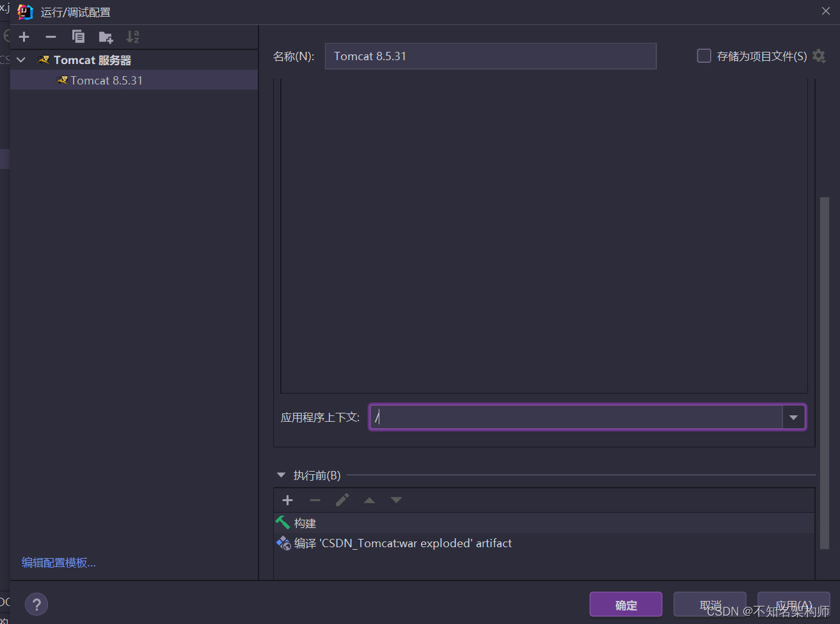Image resolution: width=840 pixels, height=624 pixels.
Task: Enable 存储为项目文件 checkbox
Action: coord(704,56)
